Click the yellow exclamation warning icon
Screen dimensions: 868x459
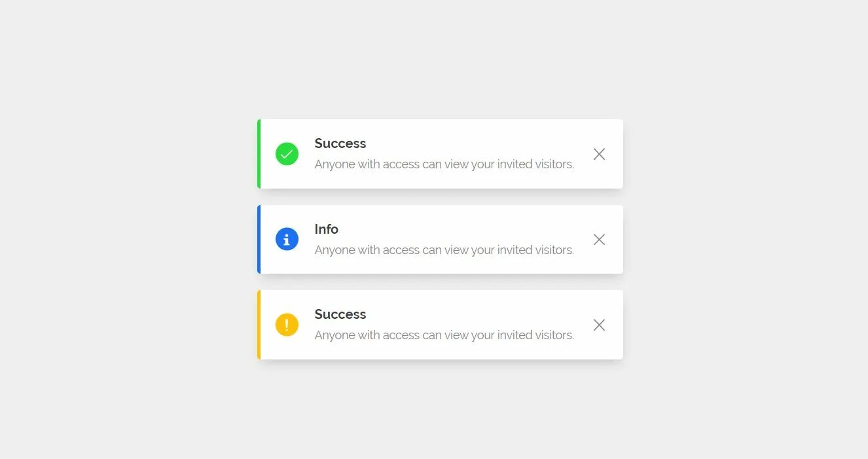[287, 325]
